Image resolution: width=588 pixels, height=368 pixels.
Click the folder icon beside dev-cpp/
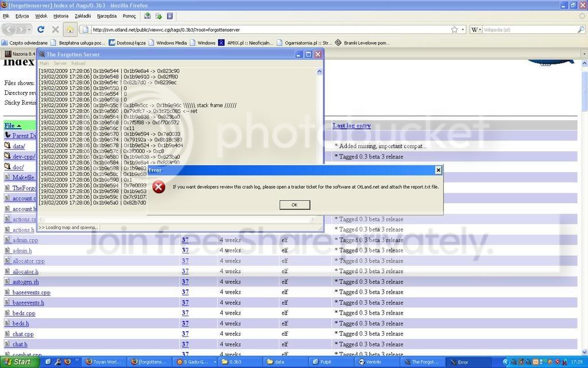coord(7,155)
